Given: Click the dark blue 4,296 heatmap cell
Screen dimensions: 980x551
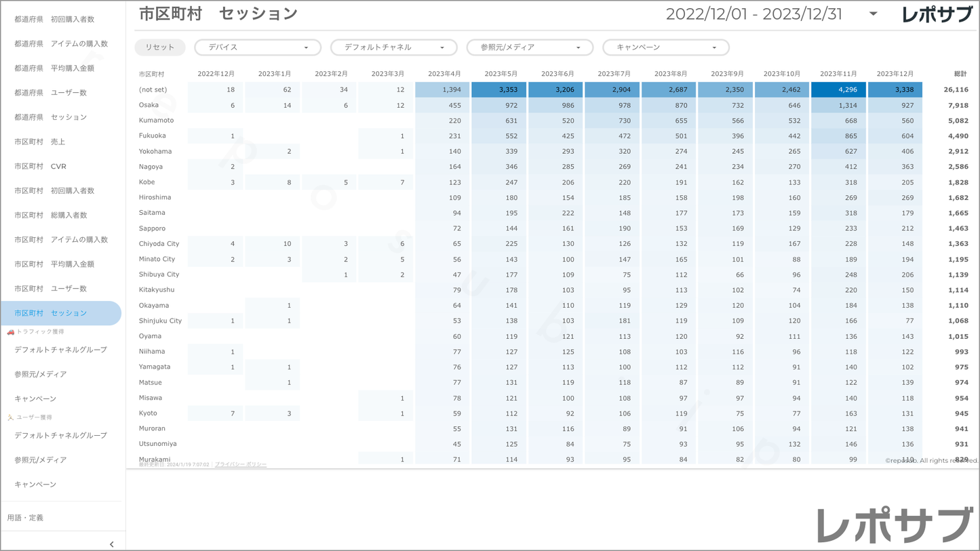Looking at the screenshot, I should [x=838, y=89].
